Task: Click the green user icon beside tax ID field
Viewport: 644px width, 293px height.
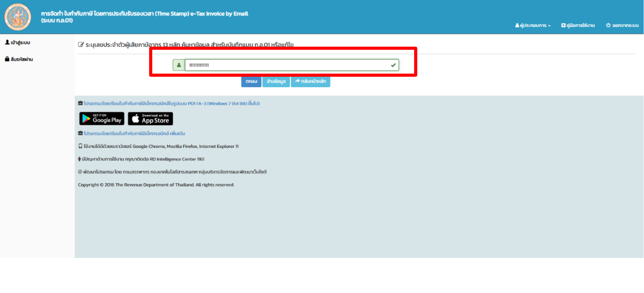Action: point(179,65)
